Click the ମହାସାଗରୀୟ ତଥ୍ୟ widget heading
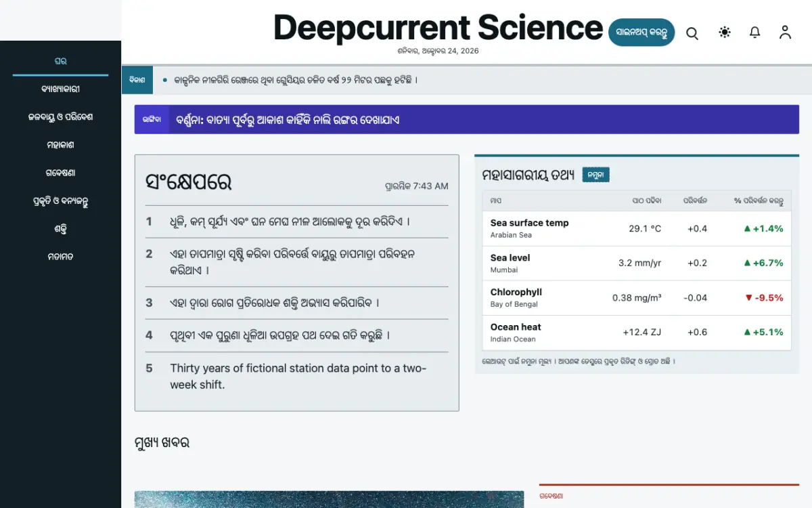Viewport: 812px width, 508px height. pos(528,175)
